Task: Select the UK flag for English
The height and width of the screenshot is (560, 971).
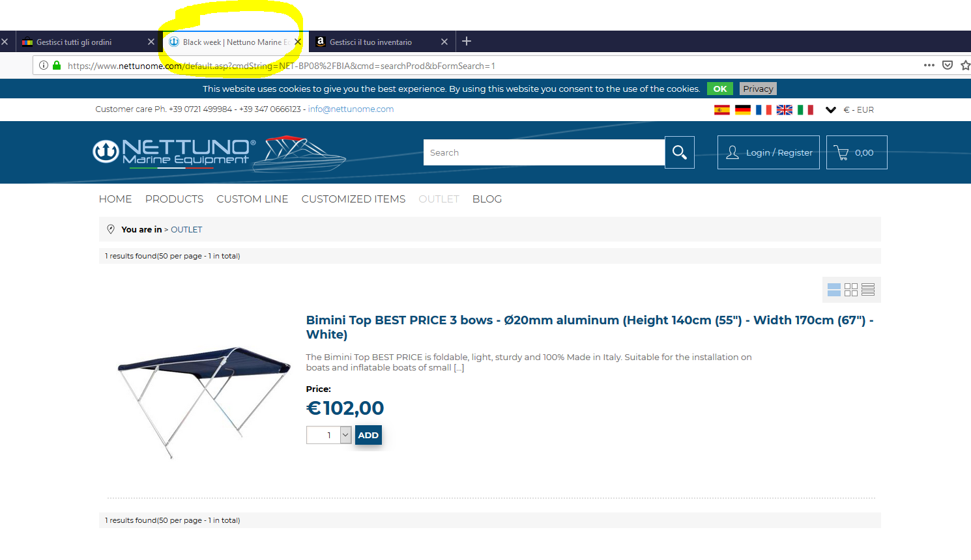Action: [x=785, y=110]
